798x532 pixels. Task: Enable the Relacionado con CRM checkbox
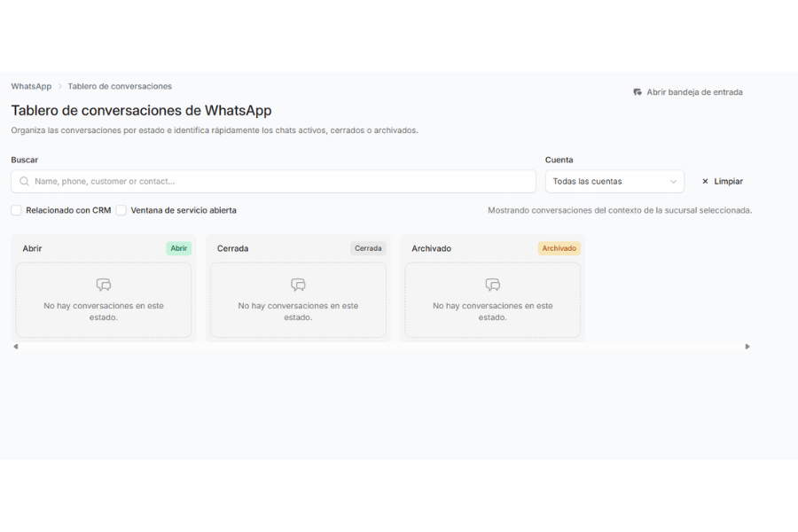(x=16, y=210)
